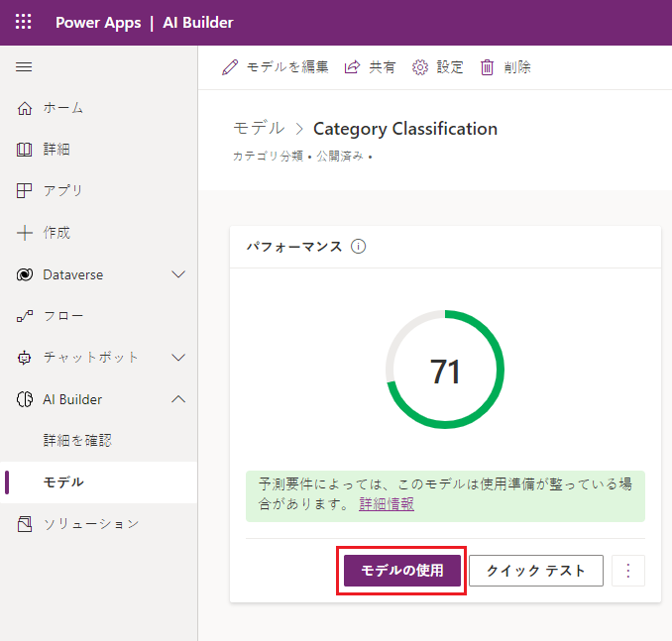Click the pencil icon for モデルを編集
This screenshot has height=641, width=672.
coord(230,67)
